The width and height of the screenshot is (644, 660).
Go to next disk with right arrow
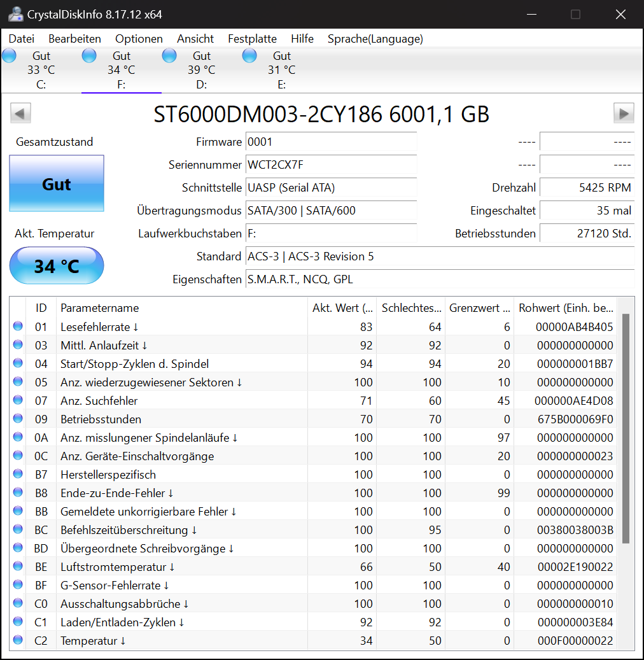624,113
